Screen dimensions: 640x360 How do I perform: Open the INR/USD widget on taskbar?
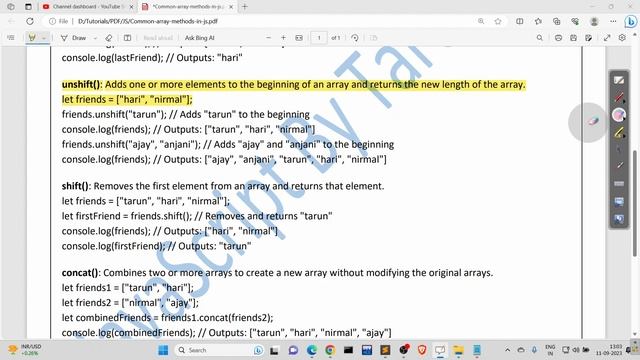[x=25, y=350]
